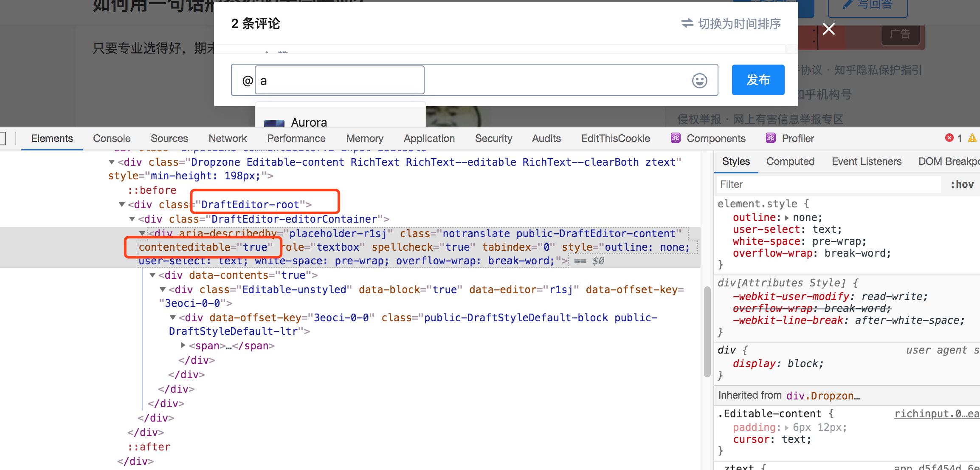Collapse the Editable-unstyled div node
This screenshot has height=470, width=980.
[x=163, y=289]
